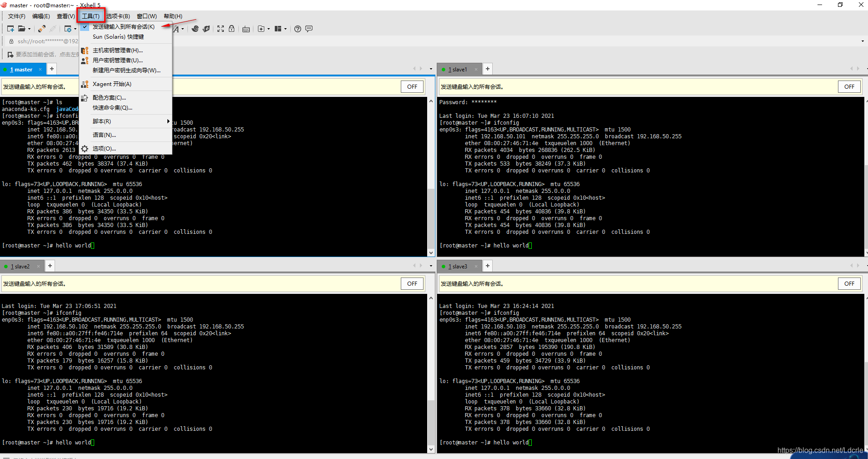Open the 编辑(E) menu
The width and height of the screenshot is (868, 459).
pyautogui.click(x=41, y=16)
